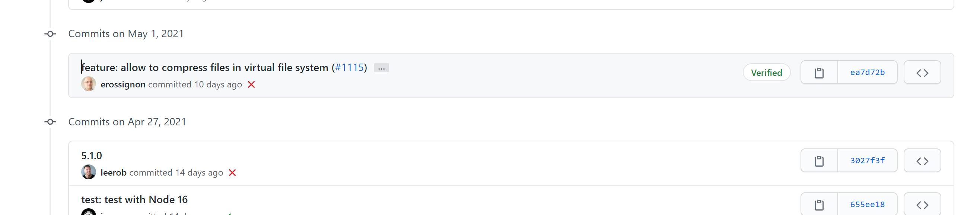Expand the commit description with the ellipsis button

(382, 68)
